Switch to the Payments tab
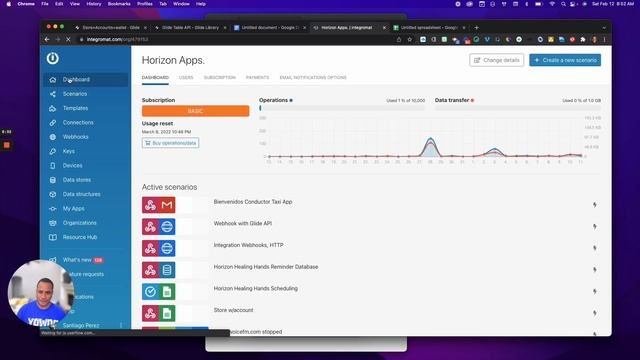 tap(257, 78)
